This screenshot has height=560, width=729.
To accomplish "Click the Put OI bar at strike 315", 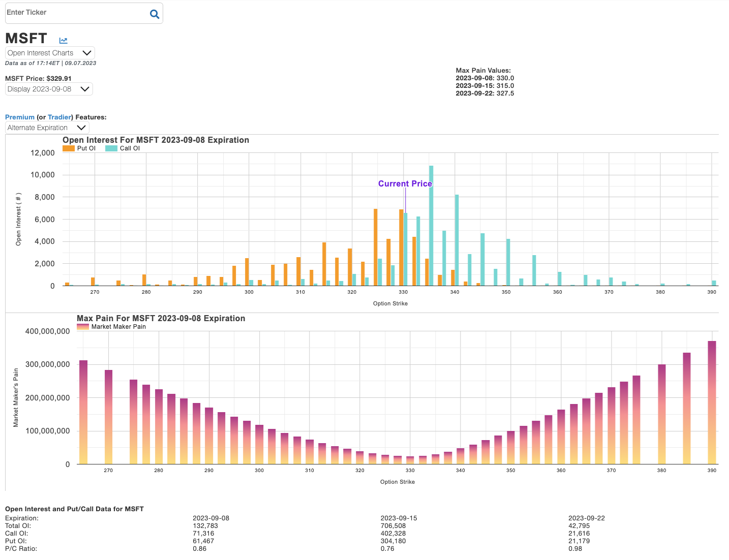I will [x=324, y=264].
